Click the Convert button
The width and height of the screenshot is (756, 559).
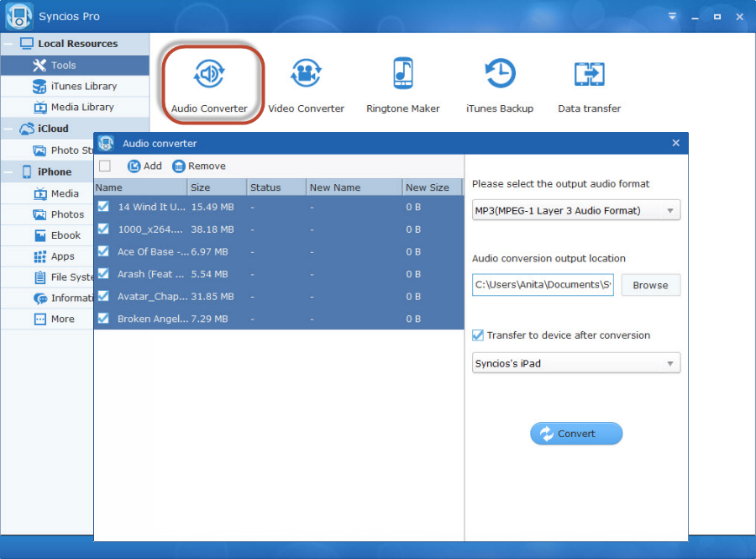point(576,434)
